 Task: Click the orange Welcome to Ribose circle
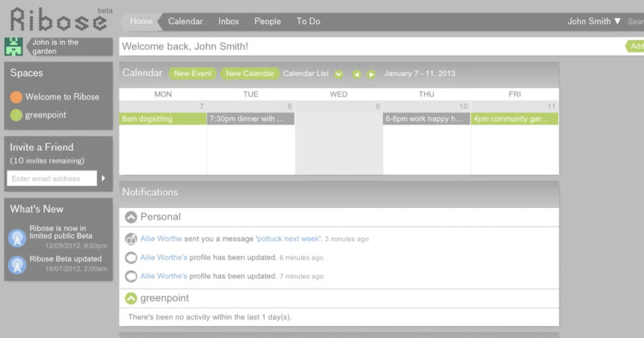click(x=16, y=97)
